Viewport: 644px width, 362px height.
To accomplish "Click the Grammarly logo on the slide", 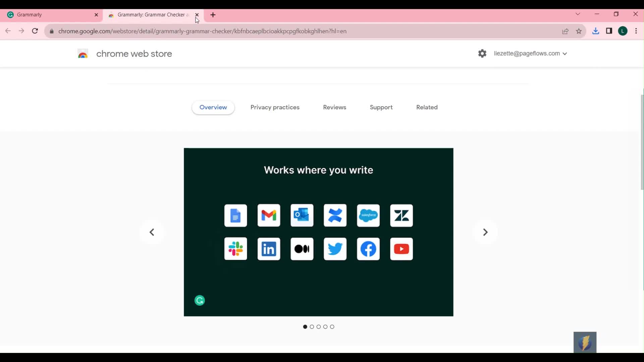I will pyautogui.click(x=200, y=300).
